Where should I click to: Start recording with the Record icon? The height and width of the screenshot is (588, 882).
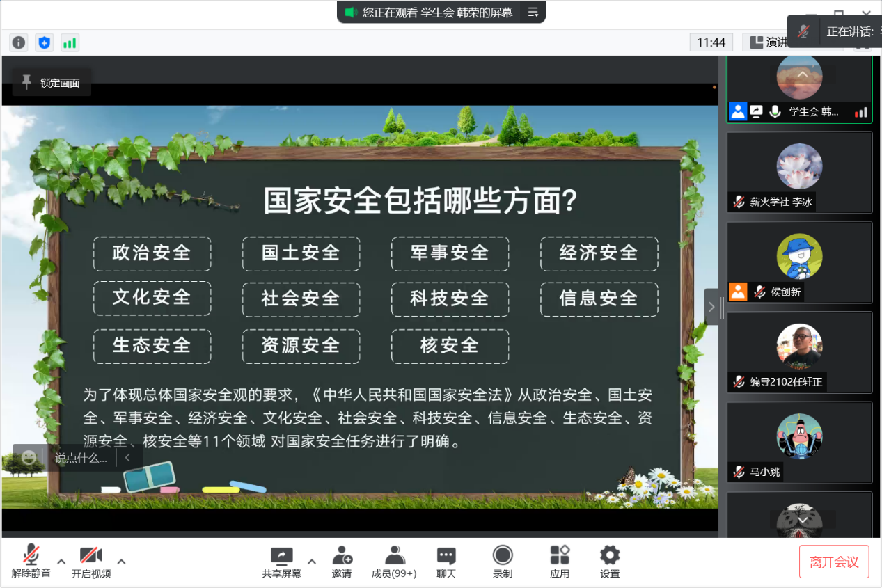pyautogui.click(x=503, y=562)
